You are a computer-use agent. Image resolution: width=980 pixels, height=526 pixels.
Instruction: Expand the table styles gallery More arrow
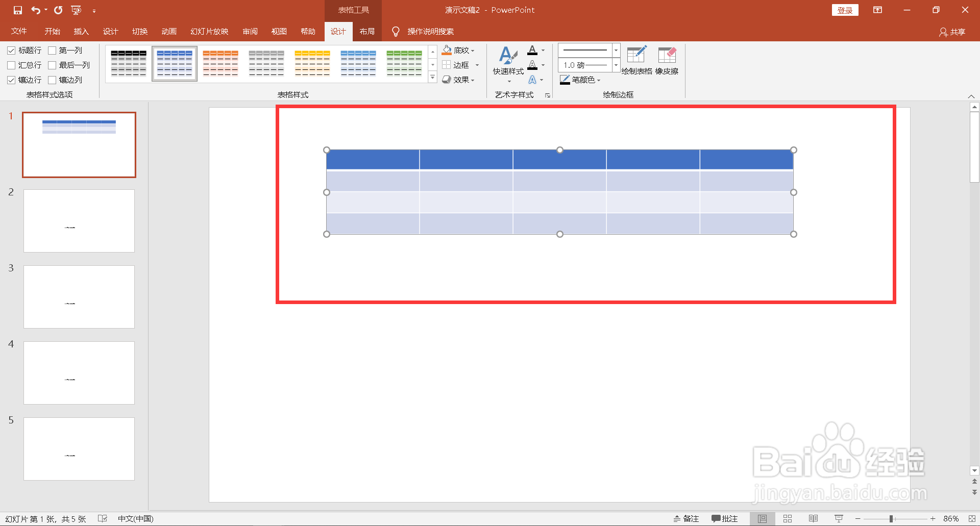432,78
